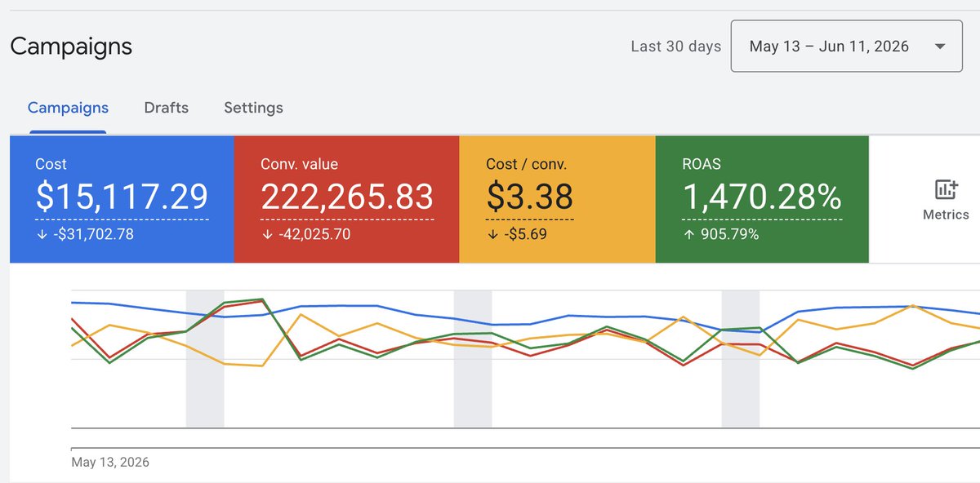Screen dimensions: 980x483
Task: Switch to the Drafts tab
Action: point(166,108)
